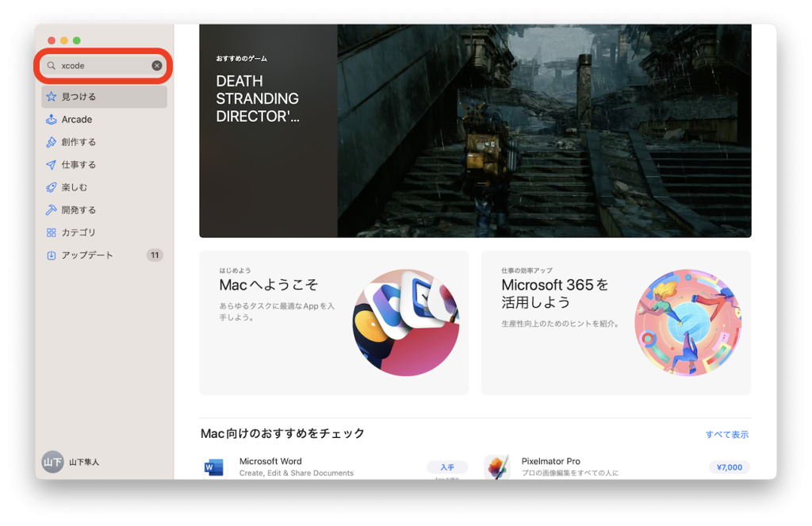This screenshot has width=812, height=526.
Task: Open the Arcade joystick icon
Action: 52,120
